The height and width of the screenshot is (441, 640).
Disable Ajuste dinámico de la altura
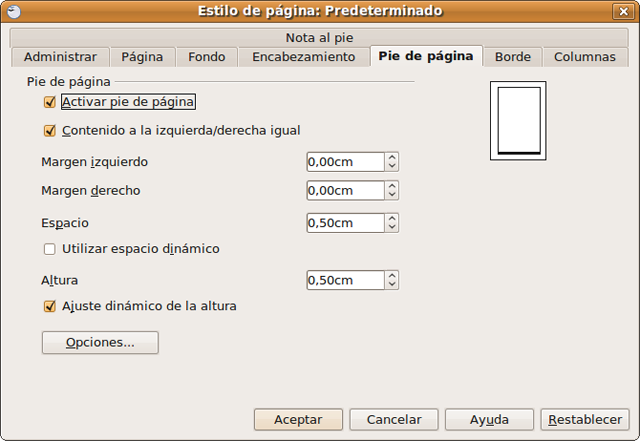(50, 307)
